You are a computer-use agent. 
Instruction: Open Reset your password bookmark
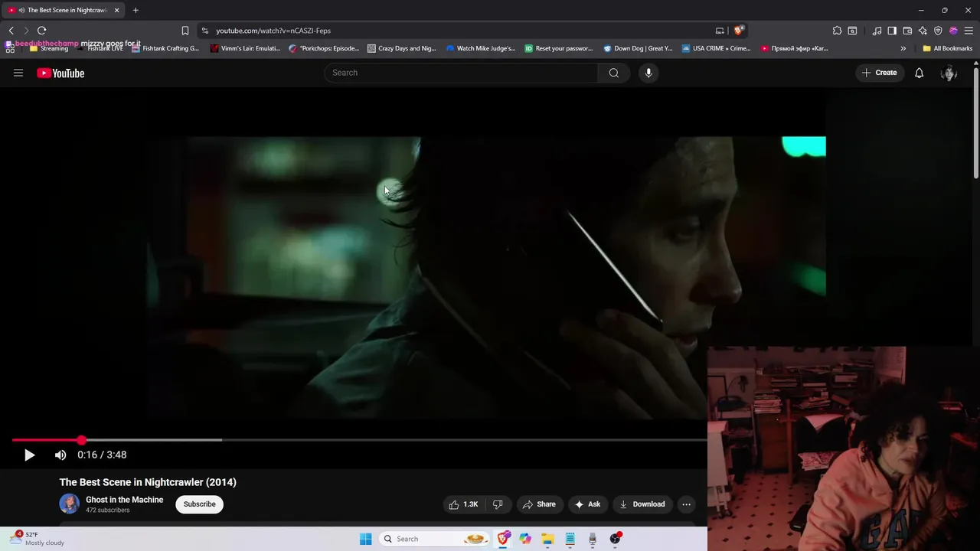559,48
